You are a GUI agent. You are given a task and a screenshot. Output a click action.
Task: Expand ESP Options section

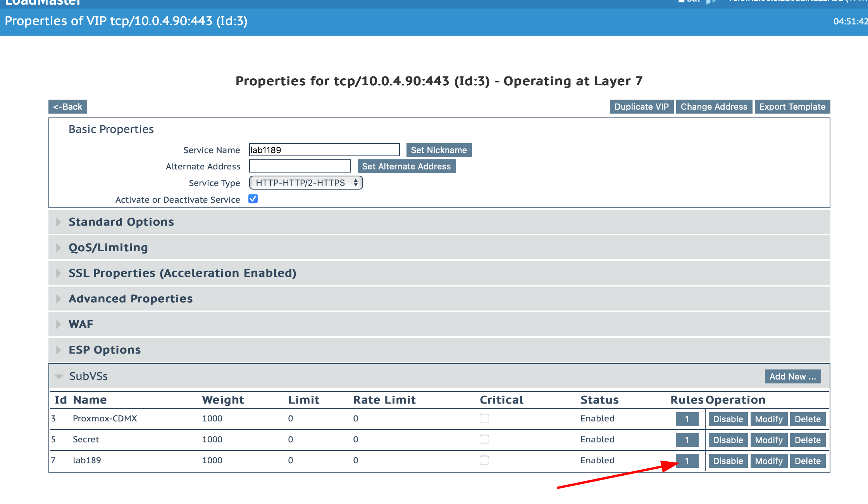click(x=105, y=350)
